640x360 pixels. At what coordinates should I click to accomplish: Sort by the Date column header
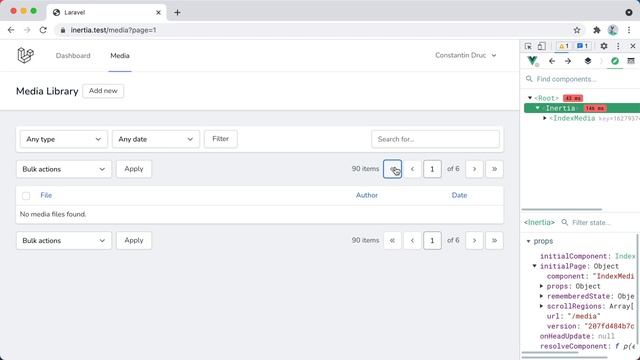tap(459, 195)
